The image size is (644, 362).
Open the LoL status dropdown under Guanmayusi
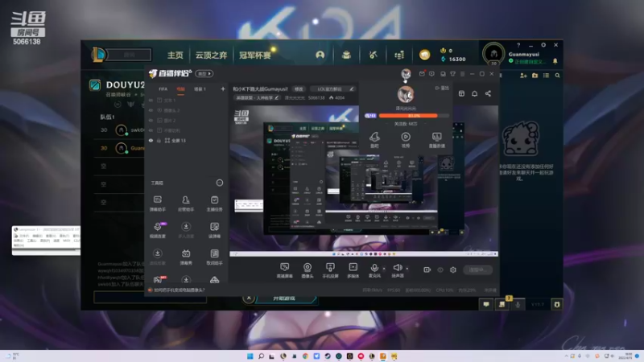click(528, 62)
